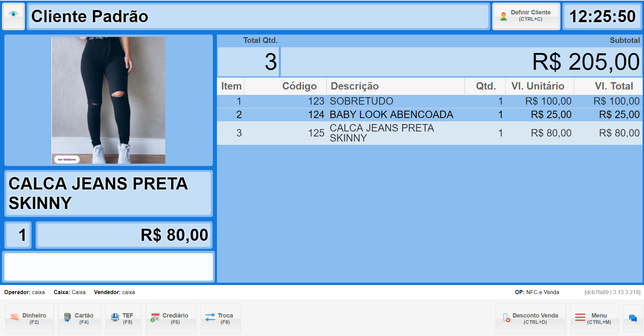Screen dimensions: 644x336
Task: Click the TEF terminal icon
Action: pos(115,317)
